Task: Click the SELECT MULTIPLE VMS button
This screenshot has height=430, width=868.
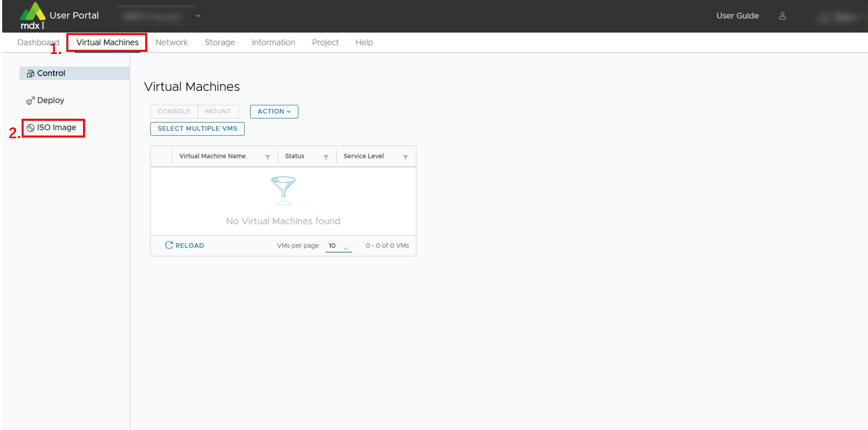Action: tap(197, 128)
